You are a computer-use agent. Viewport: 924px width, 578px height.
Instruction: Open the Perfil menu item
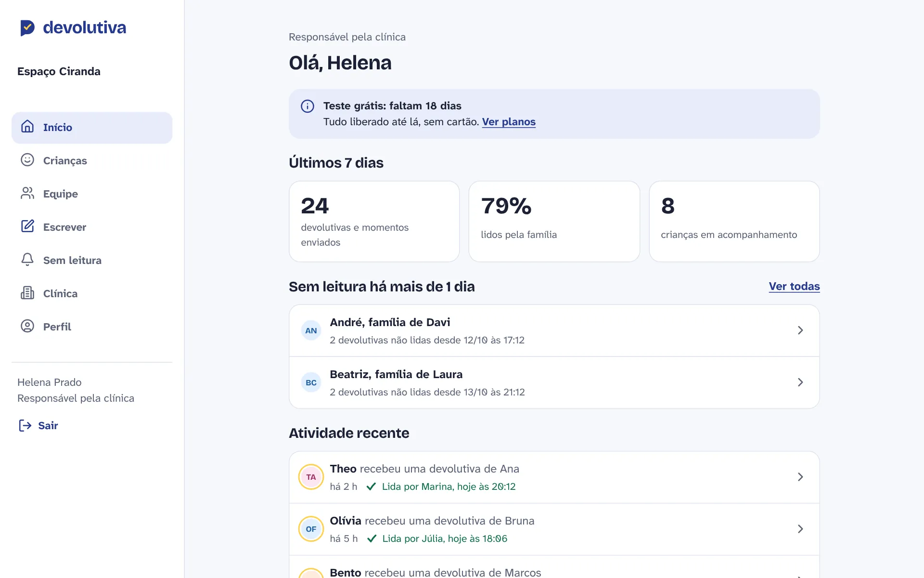(92, 327)
